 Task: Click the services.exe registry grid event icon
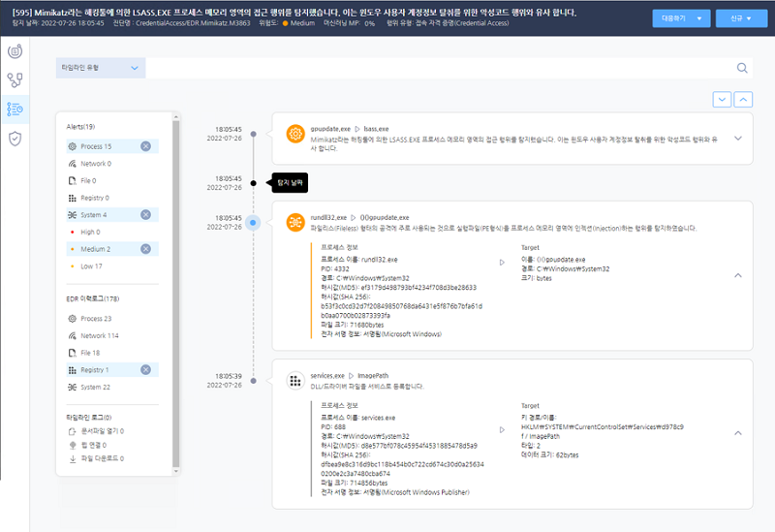coord(295,381)
